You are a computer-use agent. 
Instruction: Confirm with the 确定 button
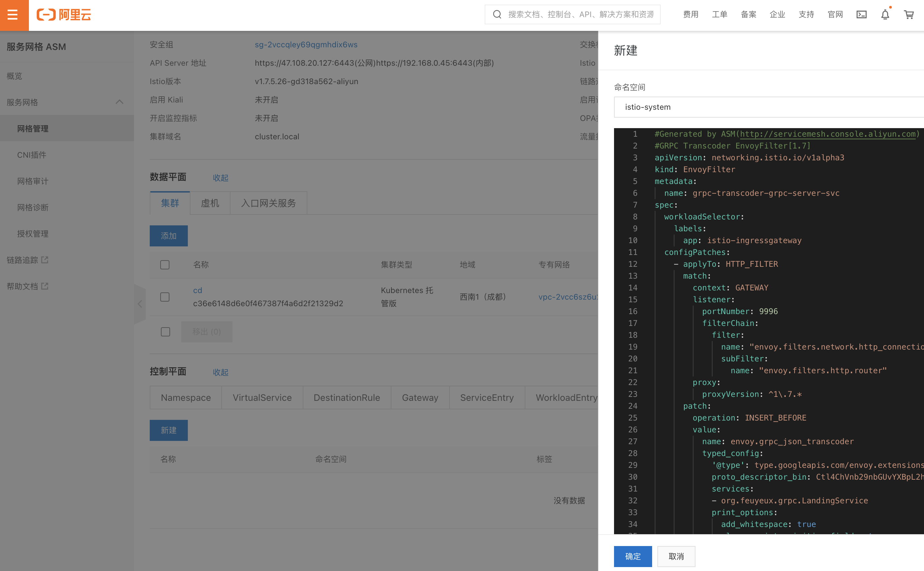point(633,556)
